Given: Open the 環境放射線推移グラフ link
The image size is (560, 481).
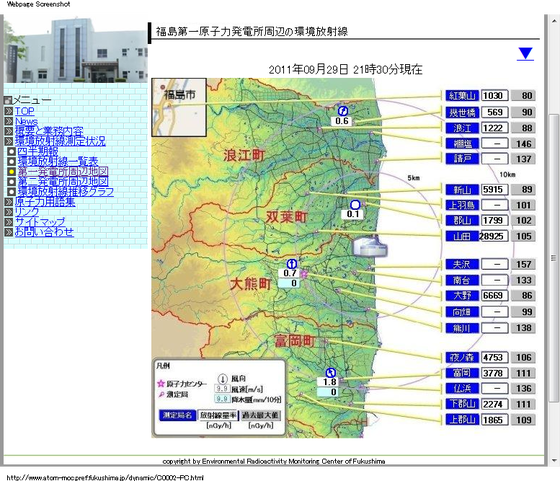Looking at the screenshot, I should [x=65, y=191].
